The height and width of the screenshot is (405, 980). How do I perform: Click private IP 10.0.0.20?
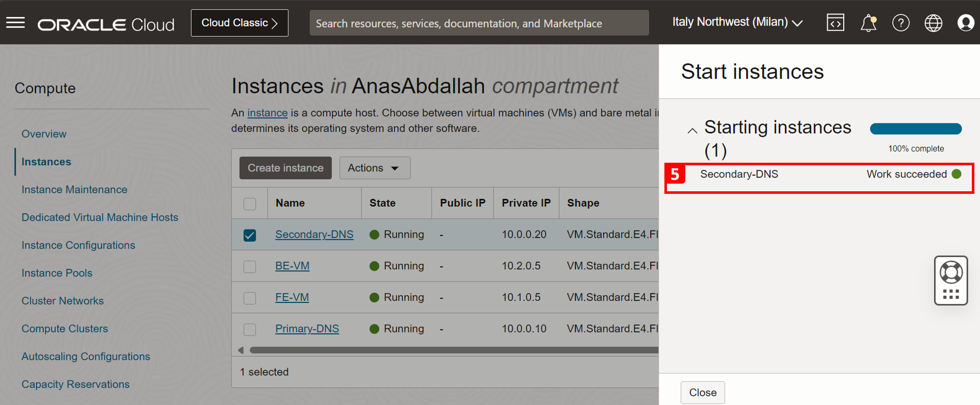coord(524,234)
